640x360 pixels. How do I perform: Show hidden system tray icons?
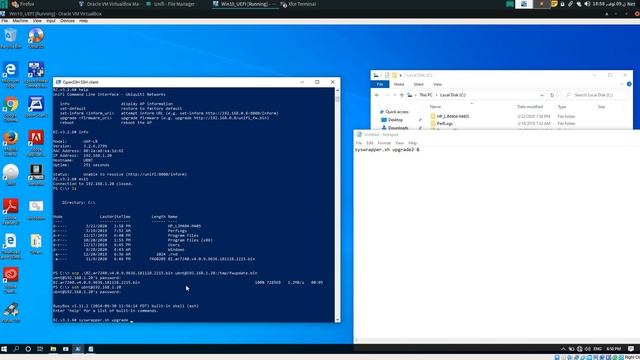pyautogui.click(x=563, y=349)
